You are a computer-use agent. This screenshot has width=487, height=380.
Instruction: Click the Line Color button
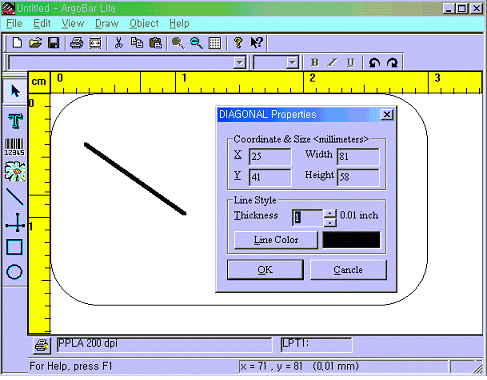(276, 240)
